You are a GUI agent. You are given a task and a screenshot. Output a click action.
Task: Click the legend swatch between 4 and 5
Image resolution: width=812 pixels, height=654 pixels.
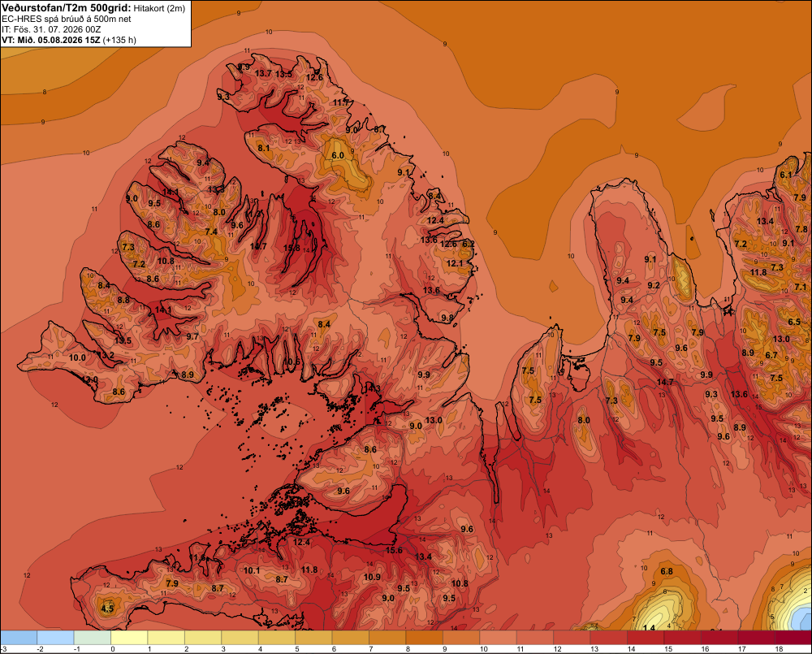(x=277, y=638)
